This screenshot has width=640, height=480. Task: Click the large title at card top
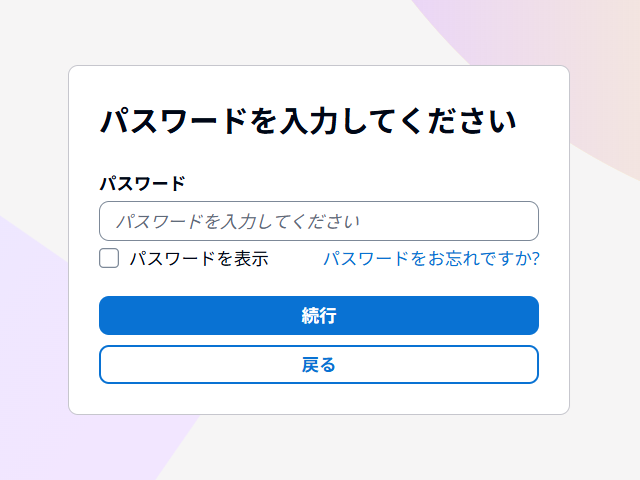pyautogui.click(x=308, y=122)
